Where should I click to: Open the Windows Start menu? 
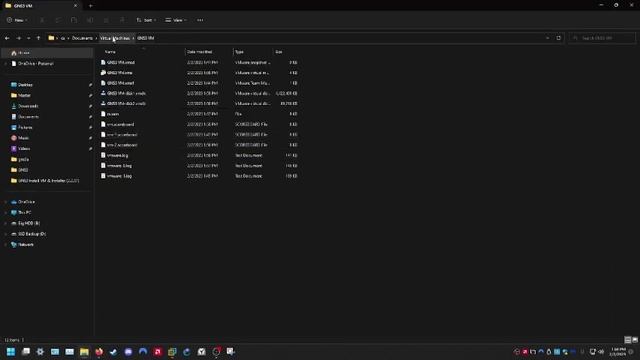pos(11,351)
